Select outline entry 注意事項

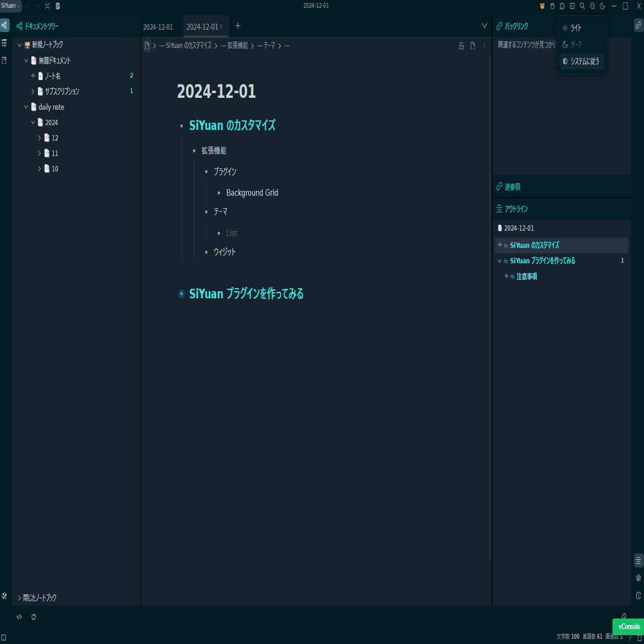pos(527,276)
